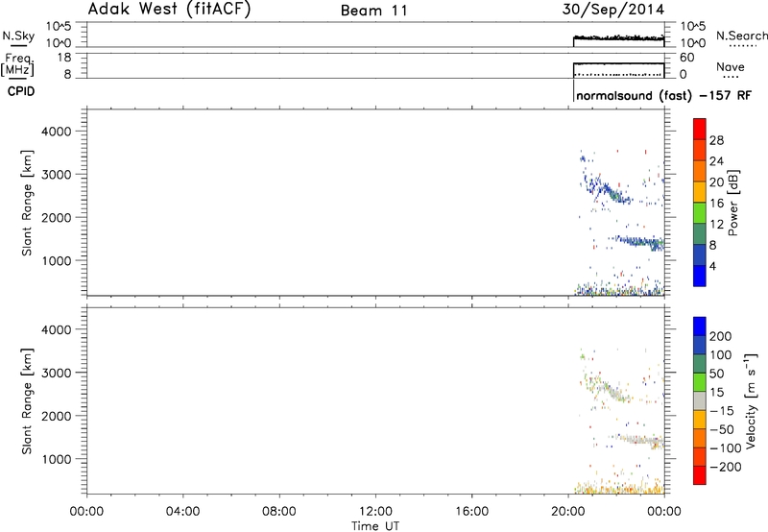
Task: Click the '200' value on Velocity colorbar
Action: (720, 336)
